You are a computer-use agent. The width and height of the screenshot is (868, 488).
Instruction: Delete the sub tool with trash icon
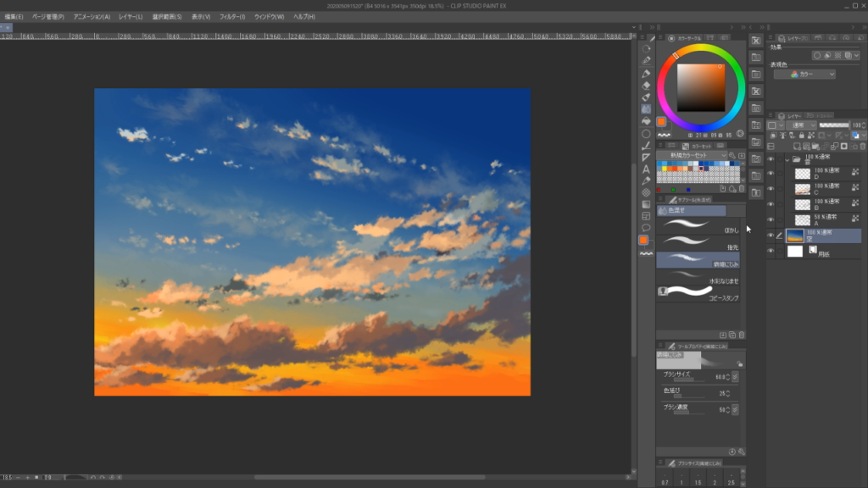tap(742, 335)
